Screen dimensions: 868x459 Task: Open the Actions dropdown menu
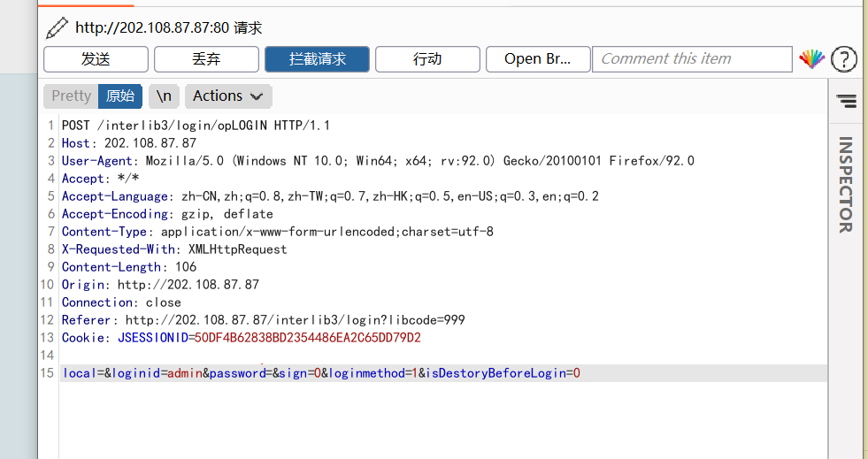coord(228,96)
